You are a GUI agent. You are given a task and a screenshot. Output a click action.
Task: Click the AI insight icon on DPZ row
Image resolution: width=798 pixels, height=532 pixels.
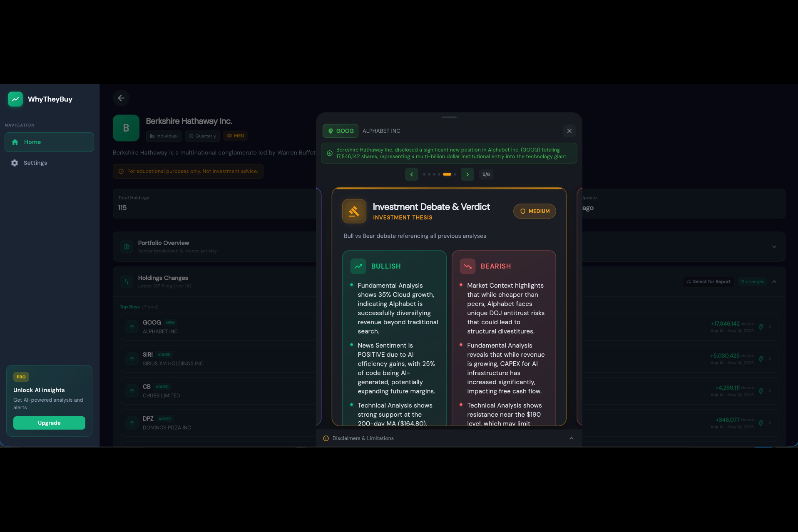[761, 423]
